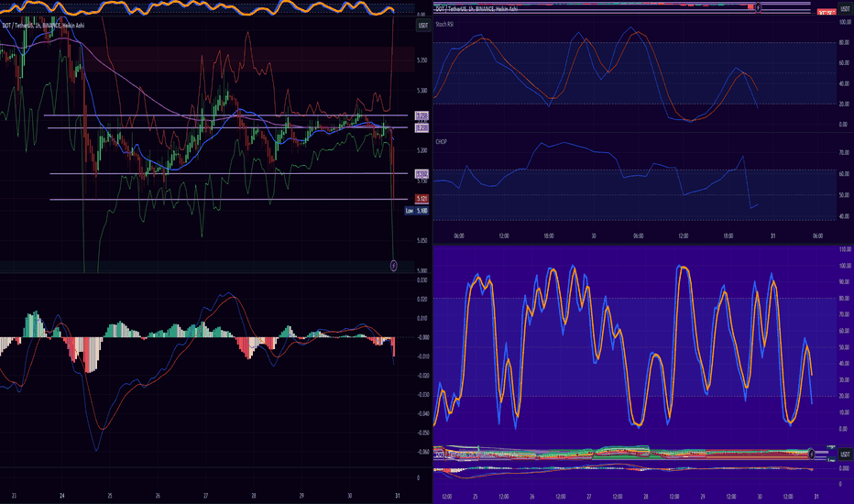Click date 23 on the left chart time axis

click(14, 496)
